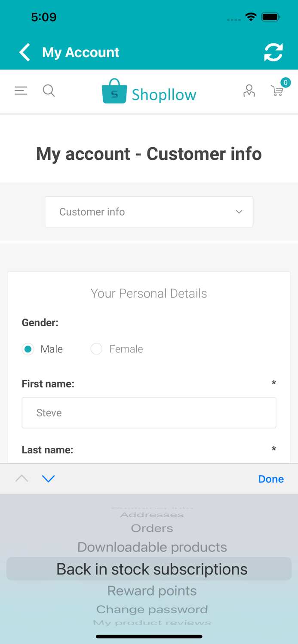
Task: Open the Customer info dropdown
Action: pyautogui.click(x=149, y=212)
